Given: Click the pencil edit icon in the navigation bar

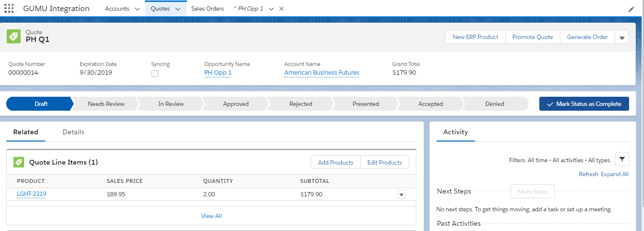Looking at the screenshot, I should click(631, 9).
